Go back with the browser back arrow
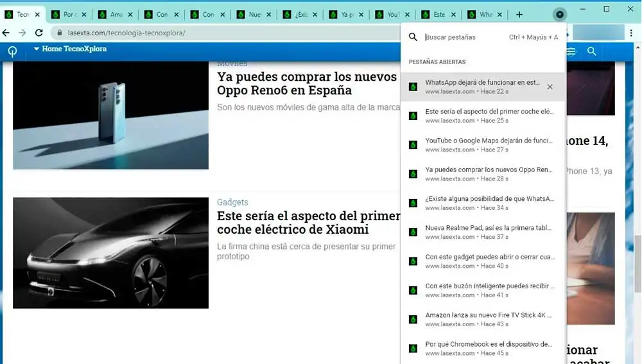The image size is (642, 364). pos(6,33)
